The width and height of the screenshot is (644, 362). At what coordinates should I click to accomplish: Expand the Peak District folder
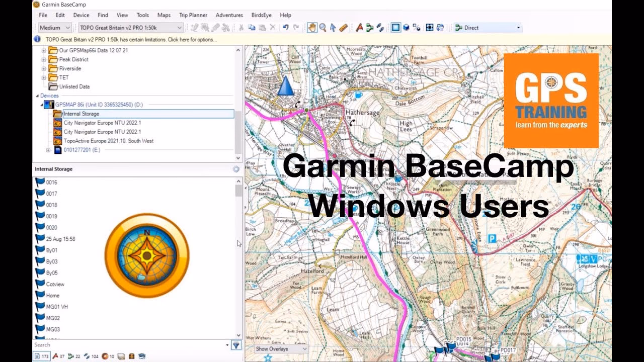click(x=44, y=59)
